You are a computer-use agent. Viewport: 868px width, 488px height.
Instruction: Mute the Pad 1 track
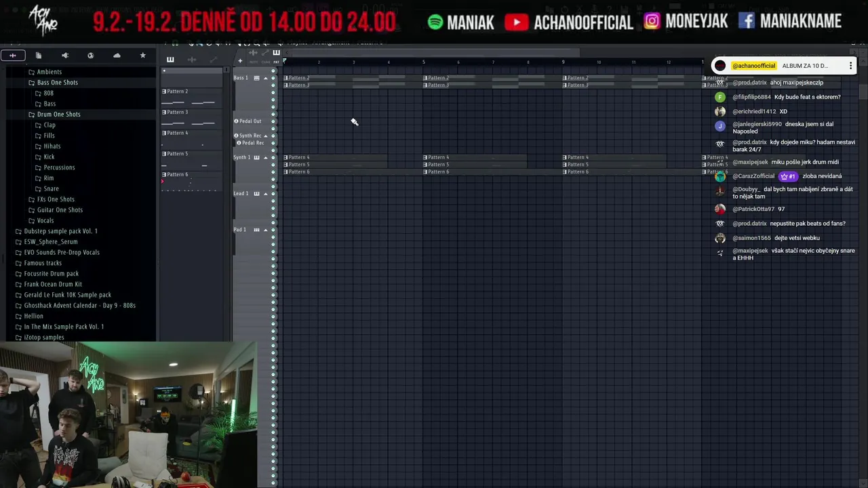click(x=274, y=230)
